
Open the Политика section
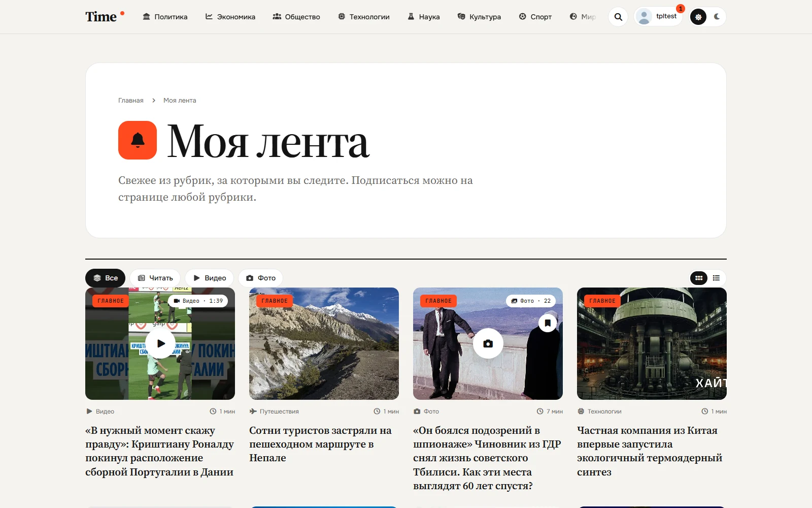pos(165,17)
